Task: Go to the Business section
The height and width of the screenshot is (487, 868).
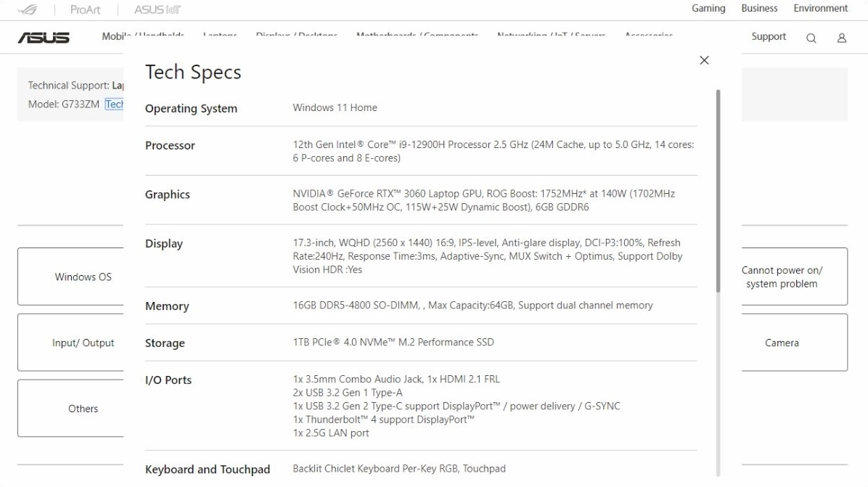Action: pos(759,8)
